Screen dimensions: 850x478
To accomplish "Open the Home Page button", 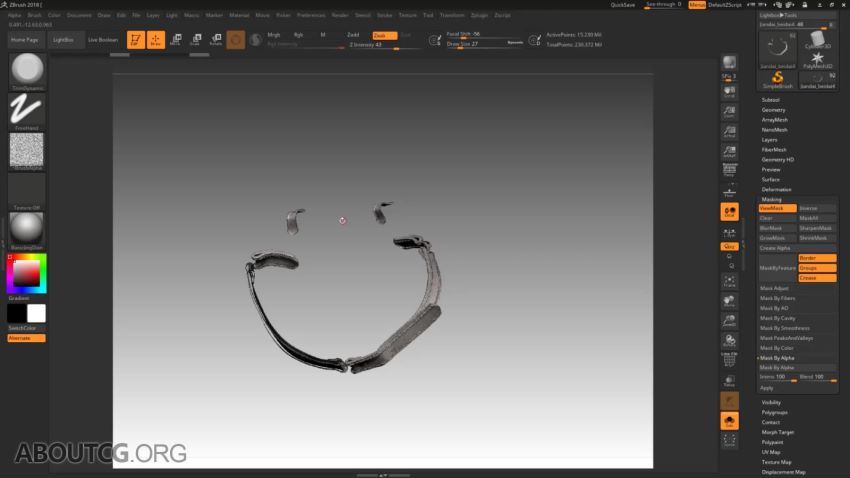I will pyautogui.click(x=25, y=40).
